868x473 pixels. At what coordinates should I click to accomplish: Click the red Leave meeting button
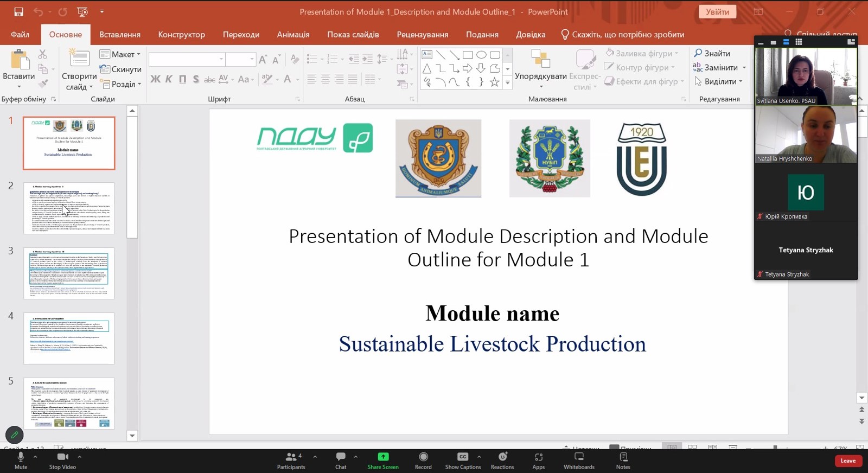848,461
